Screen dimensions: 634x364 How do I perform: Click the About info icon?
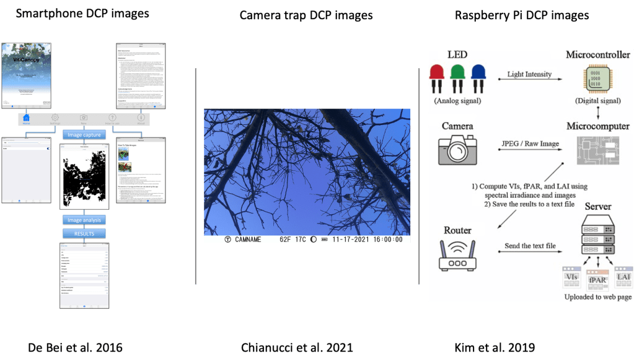(x=141, y=119)
